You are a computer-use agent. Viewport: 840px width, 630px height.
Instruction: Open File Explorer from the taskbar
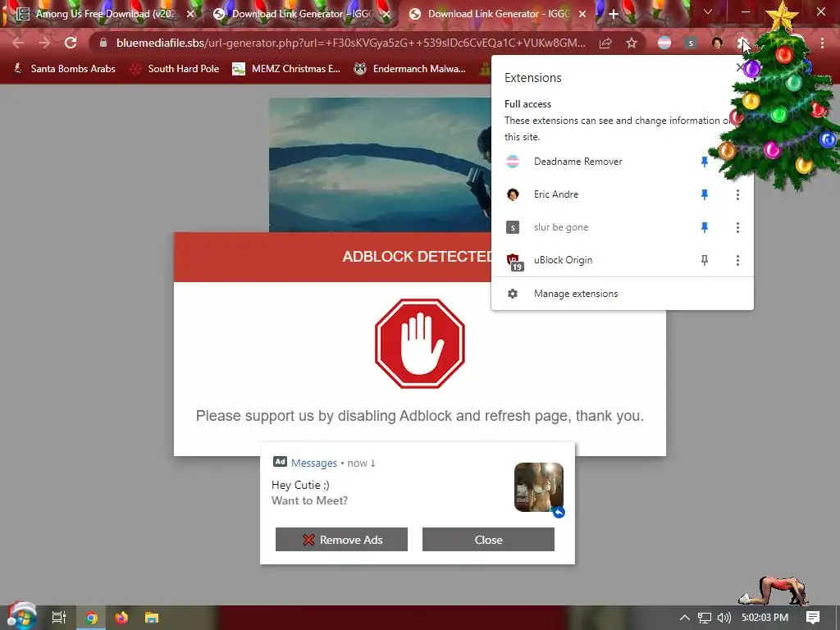click(x=152, y=618)
